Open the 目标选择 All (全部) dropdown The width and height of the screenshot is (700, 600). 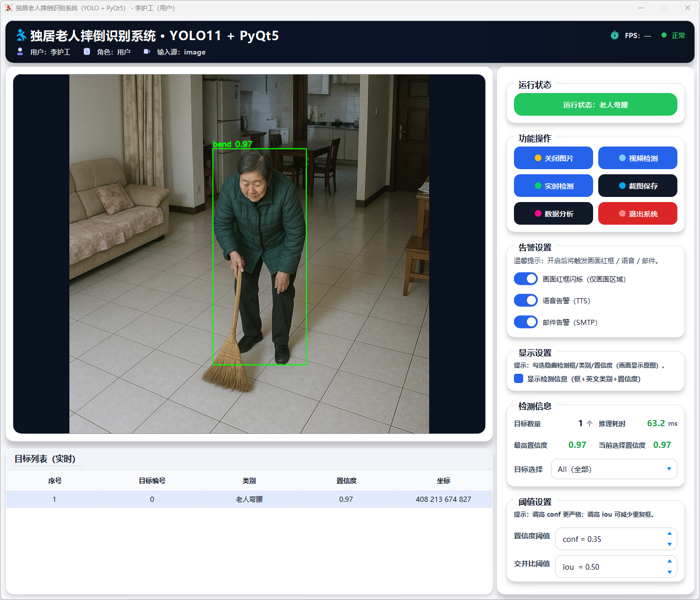coord(614,469)
